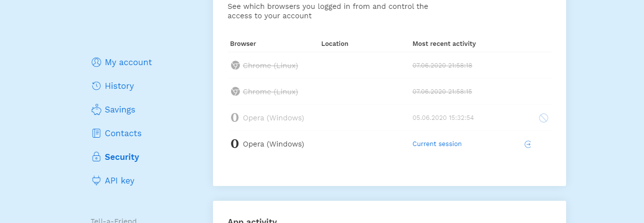Click the 07.06.2020 21:58:18 timestamp
Screen dimensions: 644x223
[442, 65]
